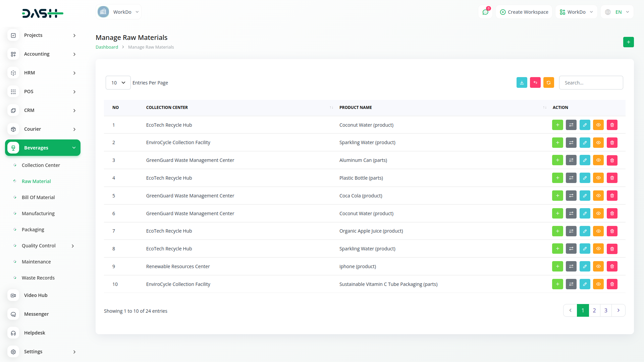View the Organic Apple Juice entry details

pos(598,231)
